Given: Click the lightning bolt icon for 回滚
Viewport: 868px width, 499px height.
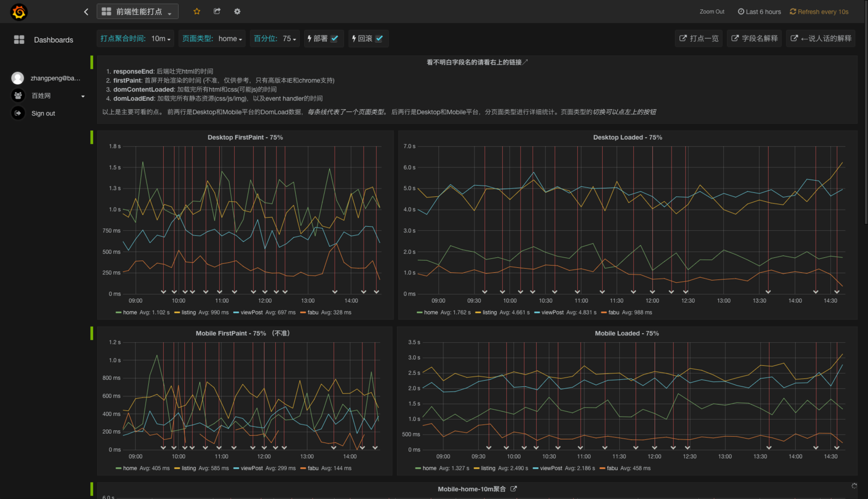Looking at the screenshot, I should tap(354, 38).
